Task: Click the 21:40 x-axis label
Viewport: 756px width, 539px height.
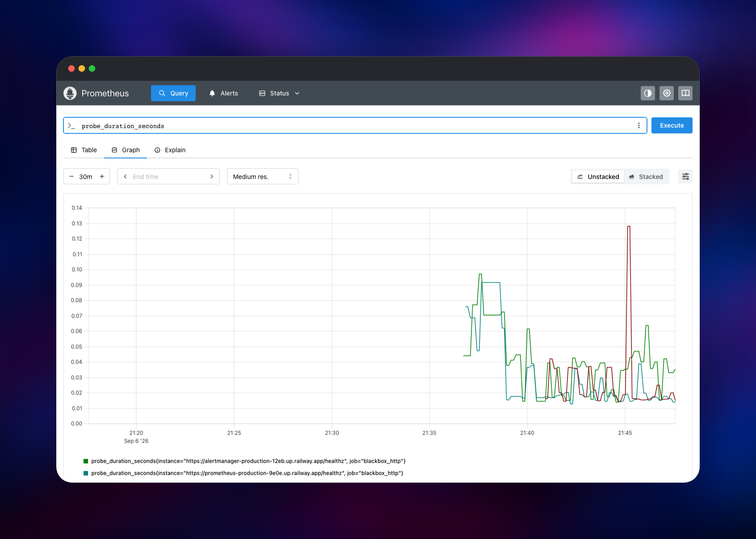Action: (x=527, y=433)
